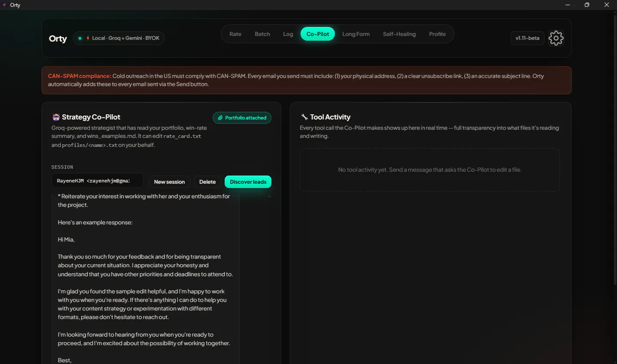Click the paperclip icon in Portfolio attached
Image resolution: width=617 pixels, height=364 pixels.
click(x=220, y=118)
